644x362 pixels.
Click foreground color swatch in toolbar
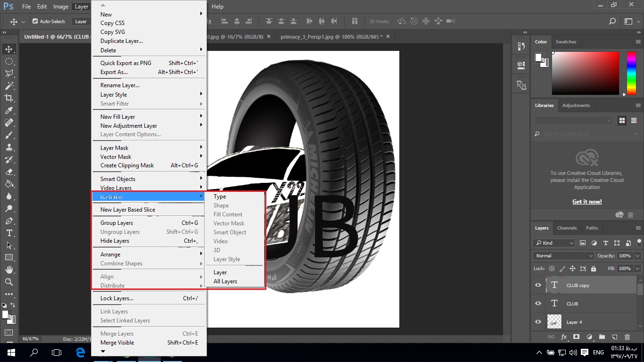pos(6,314)
